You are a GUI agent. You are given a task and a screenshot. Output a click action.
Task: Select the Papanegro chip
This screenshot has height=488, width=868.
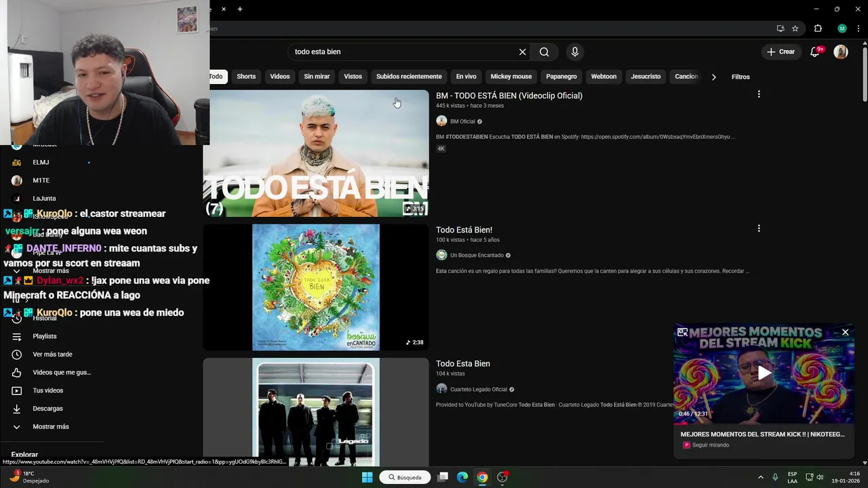pos(561,77)
